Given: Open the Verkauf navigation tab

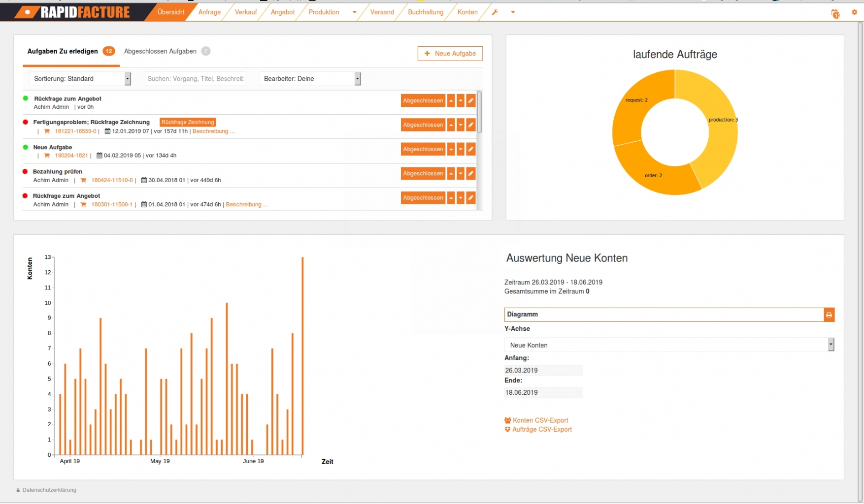Looking at the screenshot, I should pyautogui.click(x=246, y=12).
